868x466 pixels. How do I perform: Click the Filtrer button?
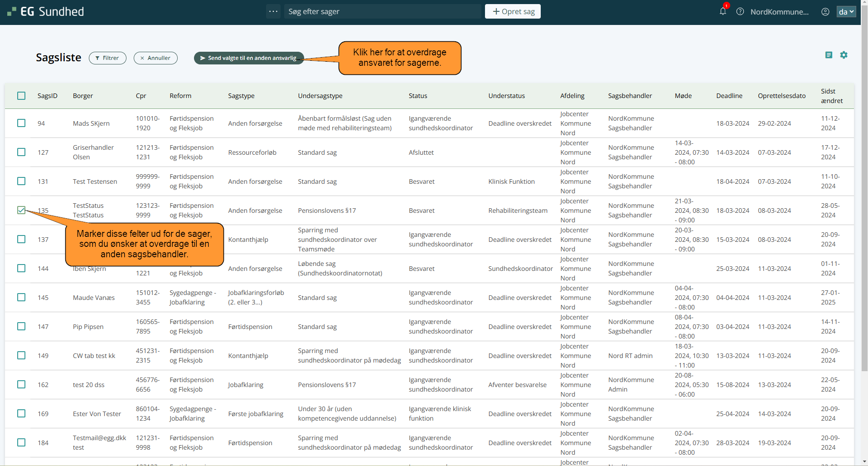107,58
